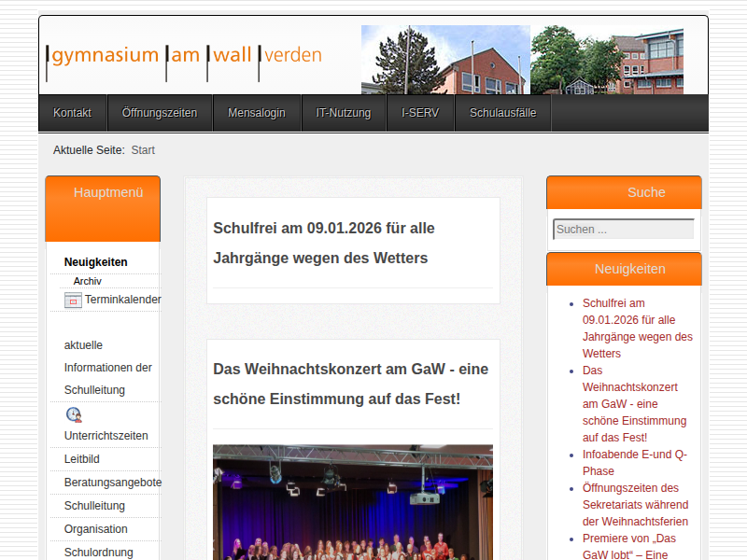
Task: Click the Weihnachtskonzert stage photo
Action: pos(352,502)
